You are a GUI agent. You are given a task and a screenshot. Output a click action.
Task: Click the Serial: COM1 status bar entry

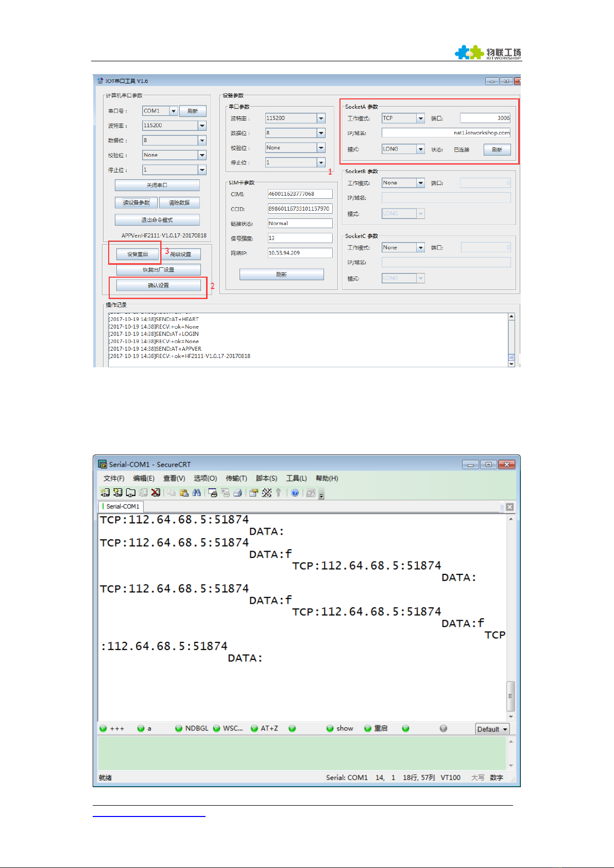347,777
